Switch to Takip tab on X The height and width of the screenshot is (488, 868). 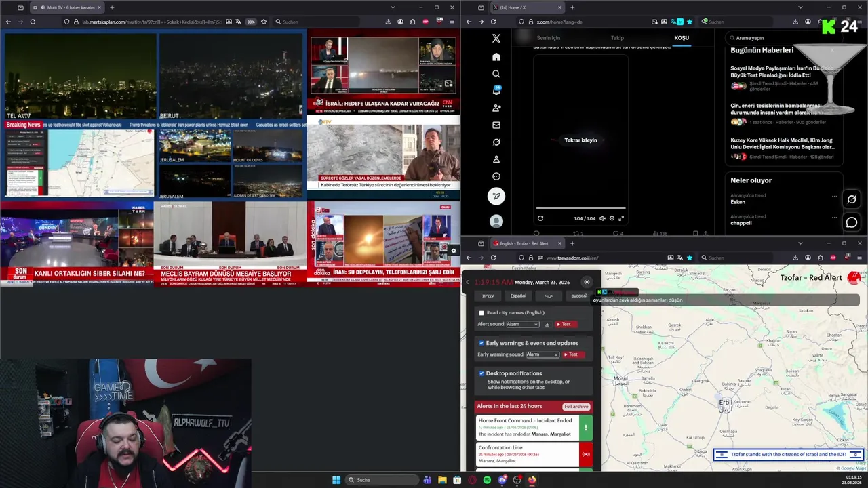point(617,38)
